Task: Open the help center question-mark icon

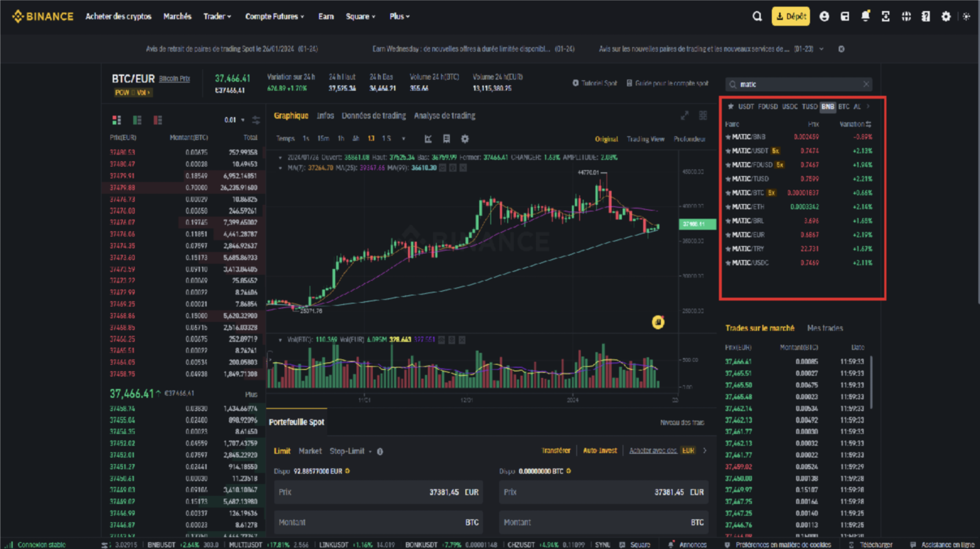Action: coord(926,17)
